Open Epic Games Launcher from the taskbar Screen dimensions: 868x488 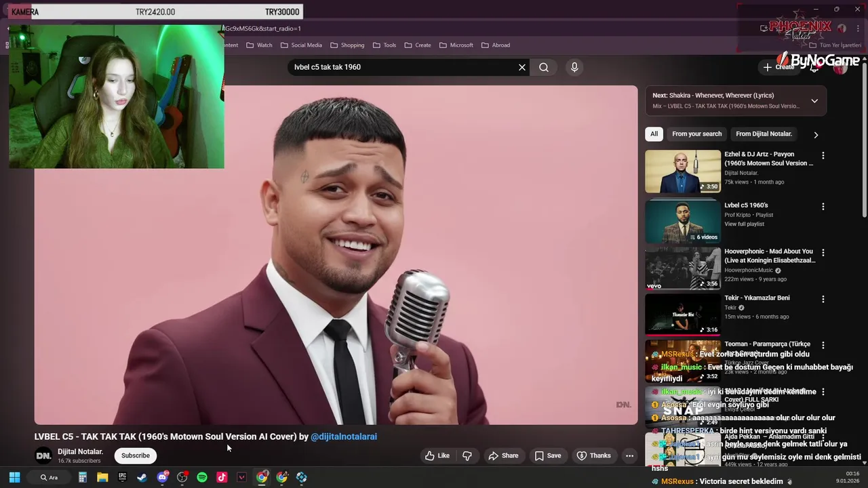[122, 477]
